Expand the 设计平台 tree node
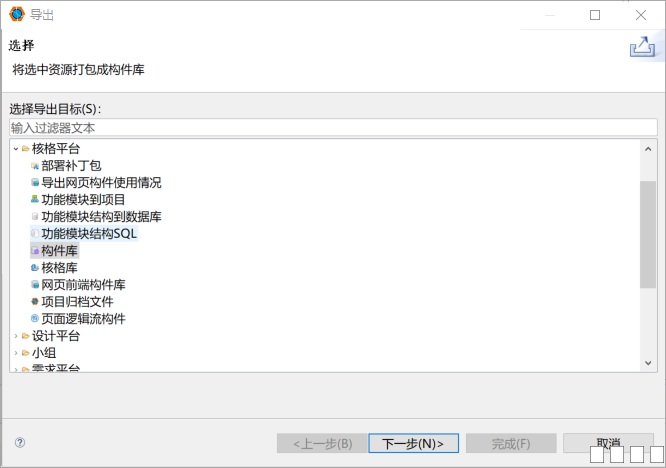This screenshot has width=666, height=468. coord(15,336)
